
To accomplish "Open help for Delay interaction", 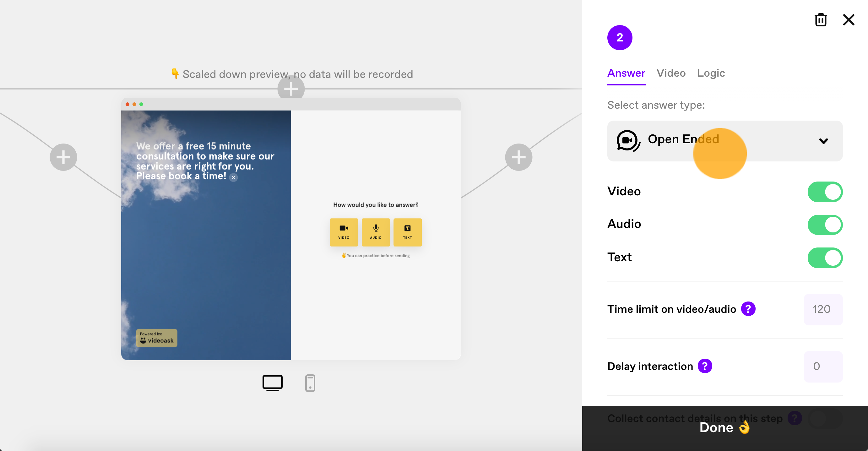I will click(705, 366).
